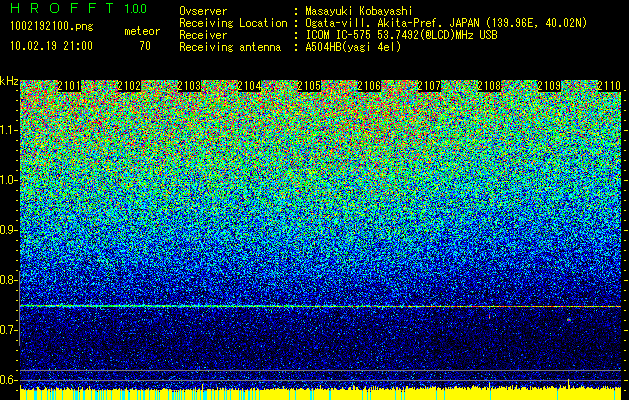The height and width of the screenshot is (400, 629).
Task: Click the HROFFT 1.0.0 title text
Action: tap(78, 8)
